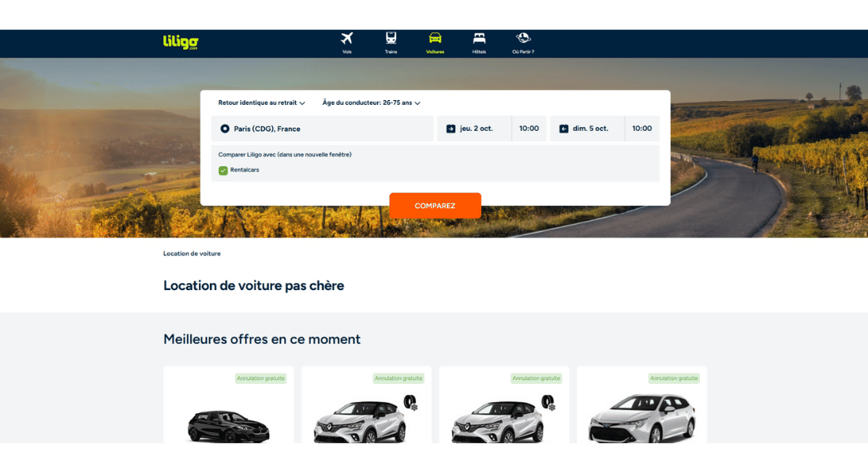The height and width of the screenshot is (473, 868).
Task: Open the Hôtels bed icon
Action: point(479,39)
